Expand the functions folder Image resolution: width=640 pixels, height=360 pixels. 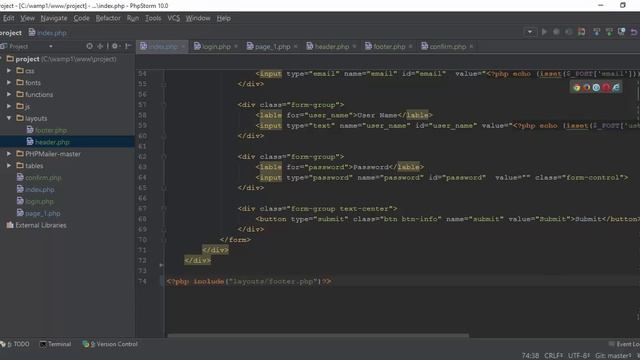tap(9, 94)
